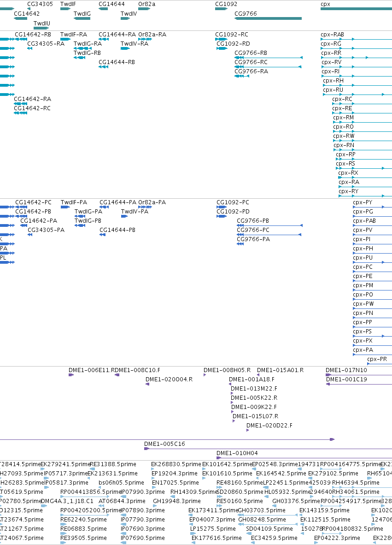Viewport: 392px width, 545px height.
Task: Select DME1-008C10.F label
Action: [x=138, y=370]
